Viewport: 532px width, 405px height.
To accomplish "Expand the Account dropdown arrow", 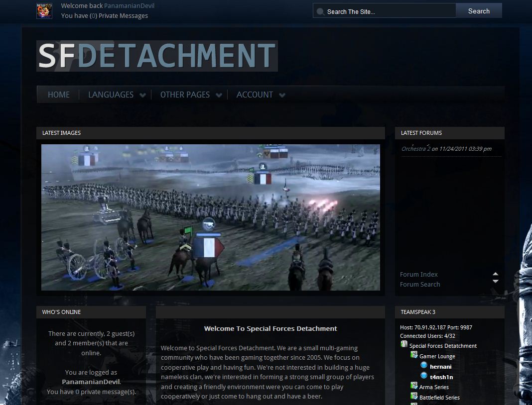I will click(x=282, y=95).
